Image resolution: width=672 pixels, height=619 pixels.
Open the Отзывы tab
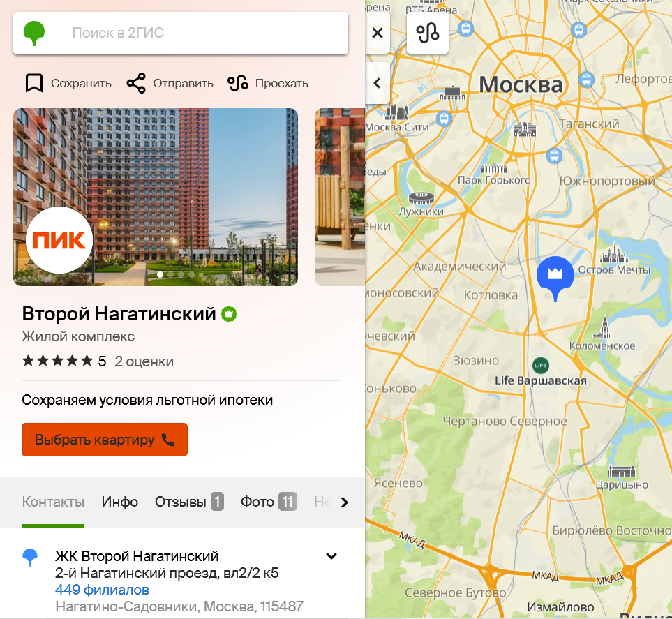click(x=189, y=502)
